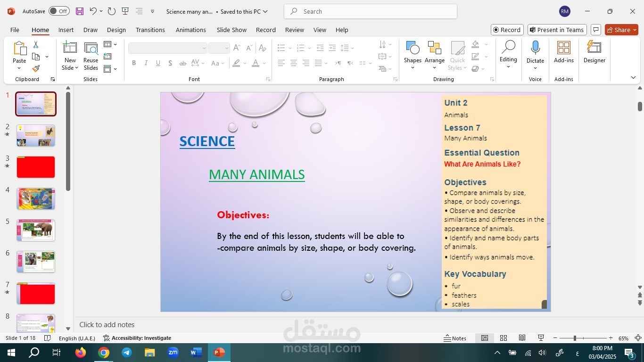Click the zoom slider handle

click(x=574, y=338)
